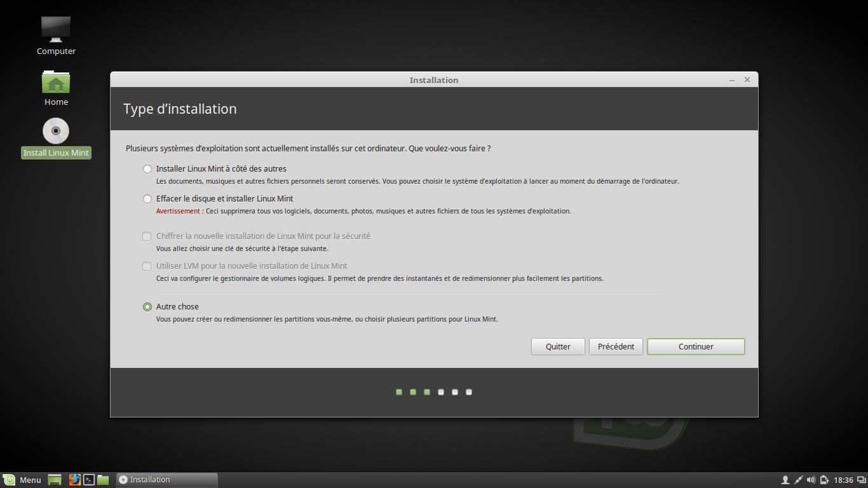
Task: Click the 'Plusieurs systèmes d'exploitation' question text
Action: pyautogui.click(x=308, y=148)
